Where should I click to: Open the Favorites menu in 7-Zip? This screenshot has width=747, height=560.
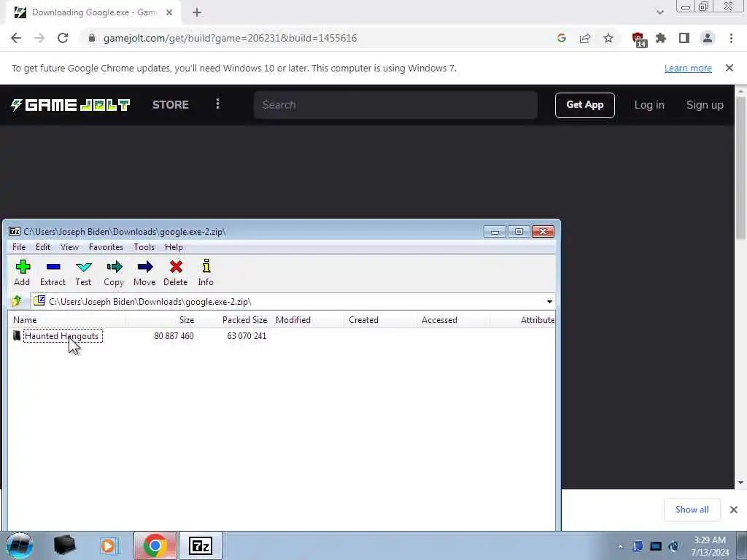tap(106, 247)
